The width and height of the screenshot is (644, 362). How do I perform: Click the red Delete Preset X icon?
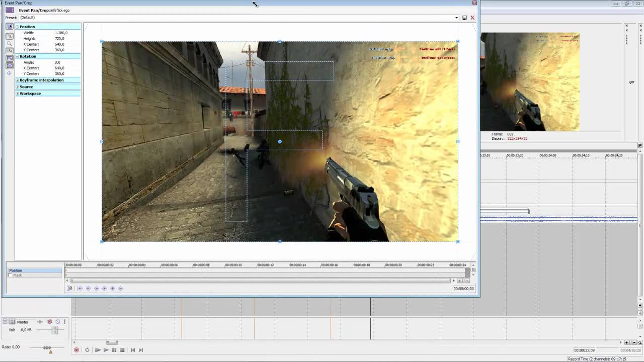click(472, 18)
